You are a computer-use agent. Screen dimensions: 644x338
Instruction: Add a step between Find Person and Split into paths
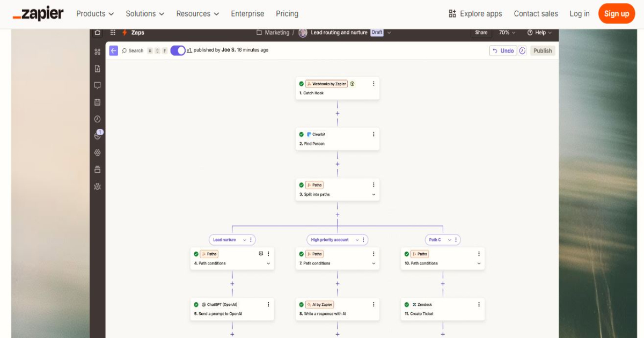pos(338,164)
